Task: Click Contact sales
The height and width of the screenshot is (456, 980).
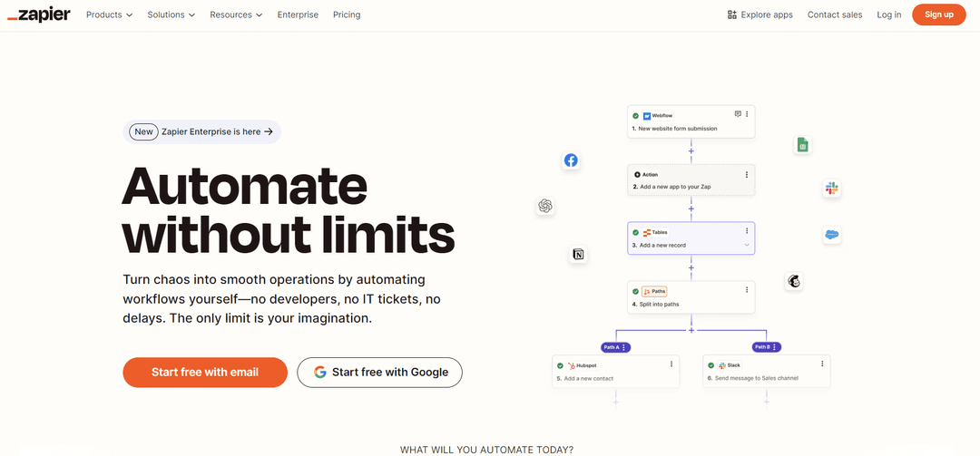Action: 835,15
